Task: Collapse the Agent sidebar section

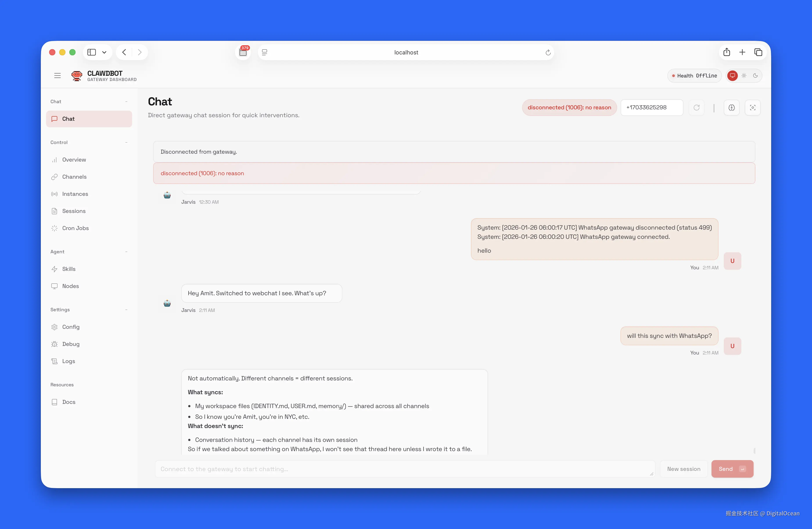Action: (126, 252)
